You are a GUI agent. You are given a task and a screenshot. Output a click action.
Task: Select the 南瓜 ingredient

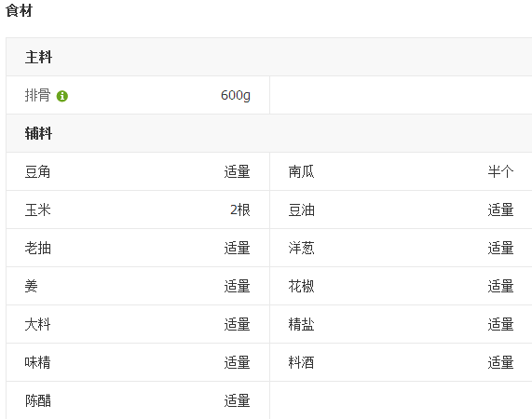click(x=301, y=171)
